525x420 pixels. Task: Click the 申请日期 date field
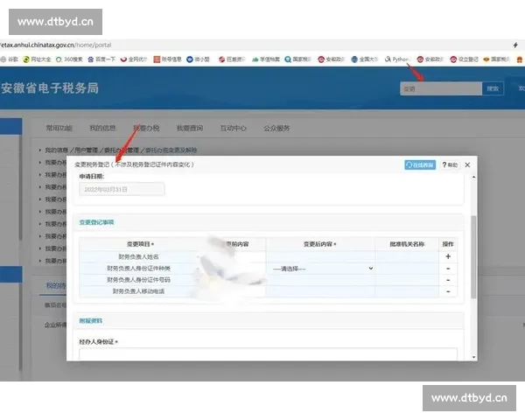[122, 189]
